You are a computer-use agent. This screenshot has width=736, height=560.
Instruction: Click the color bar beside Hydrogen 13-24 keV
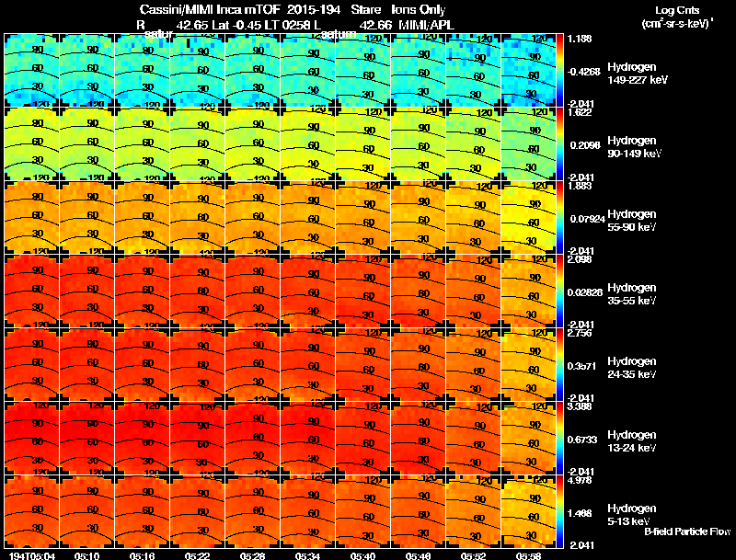pos(559,439)
